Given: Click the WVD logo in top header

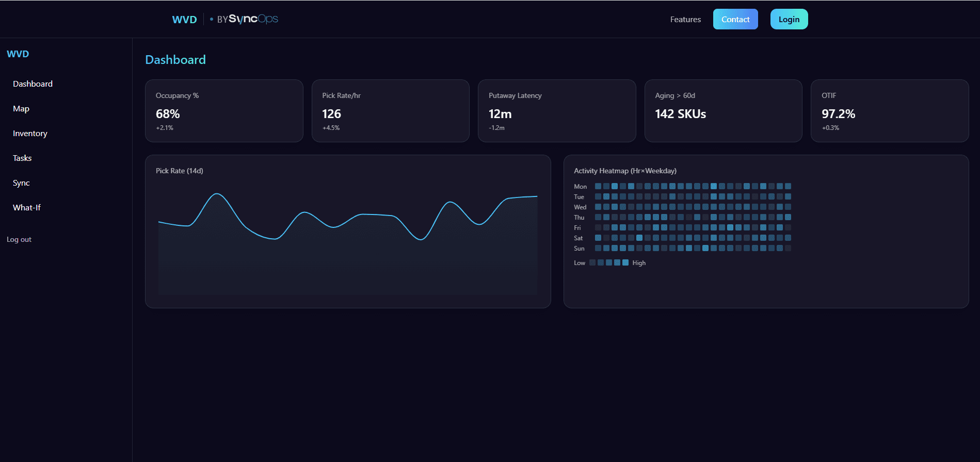Looking at the screenshot, I should coord(184,20).
